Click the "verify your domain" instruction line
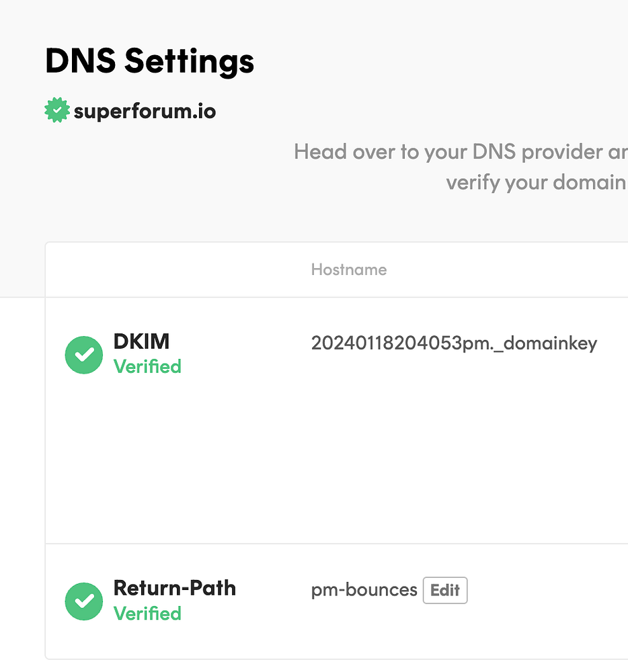 pyautogui.click(x=536, y=182)
